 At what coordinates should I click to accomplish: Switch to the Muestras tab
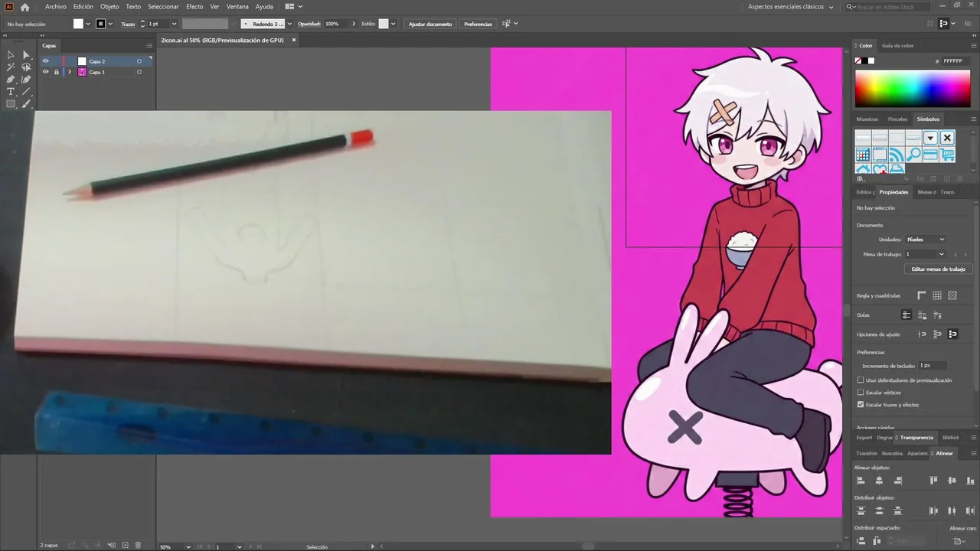[x=867, y=119]
